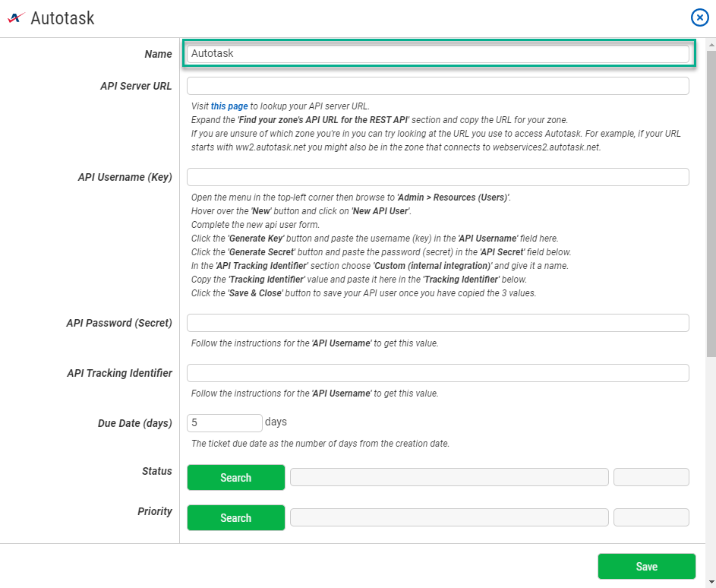Close the Autotask dialog
The image size is (716, 588).
coord(699,18)
